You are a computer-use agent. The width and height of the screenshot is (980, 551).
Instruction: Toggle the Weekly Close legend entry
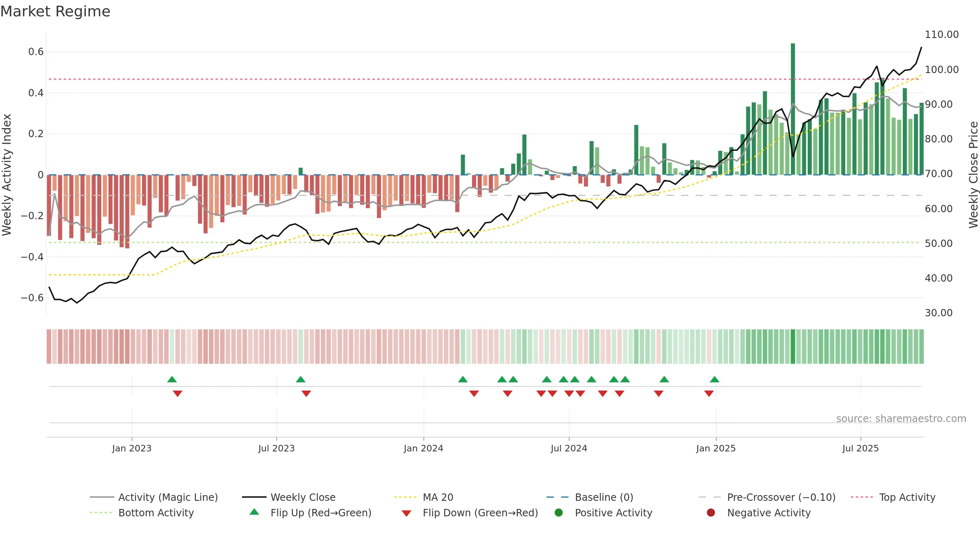pos(289,497)
